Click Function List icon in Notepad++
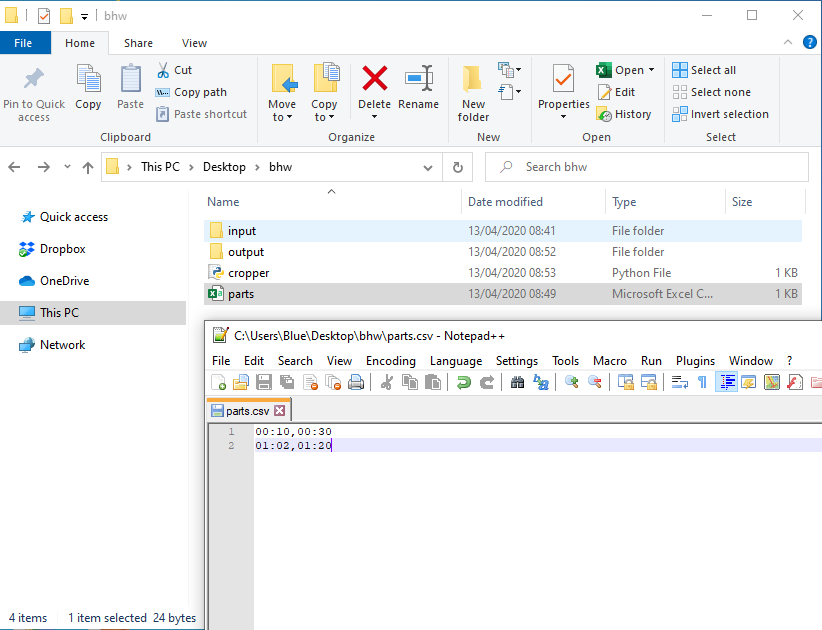Image resolution: width=822 pixels, height=630 pixels. 795,382
